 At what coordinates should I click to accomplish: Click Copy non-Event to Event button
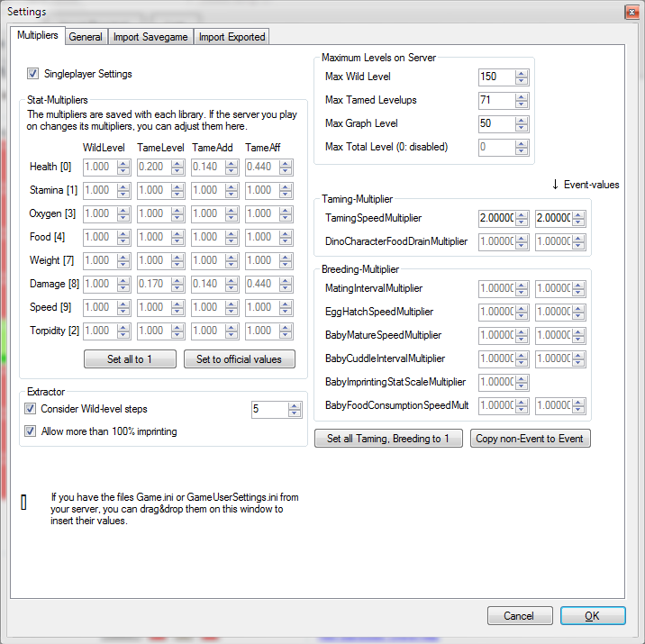(x=531, y=439)
